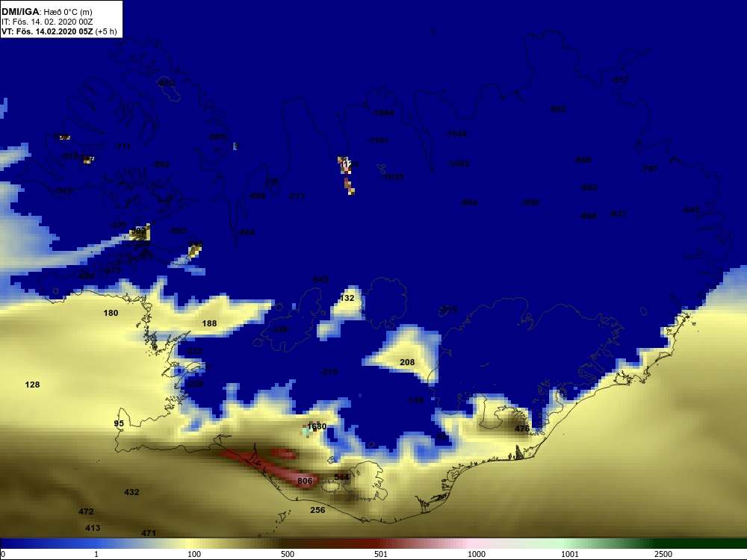This screenshot has width=747, height=560.
Task: Click the -837 value label
Action: [618, 214]
